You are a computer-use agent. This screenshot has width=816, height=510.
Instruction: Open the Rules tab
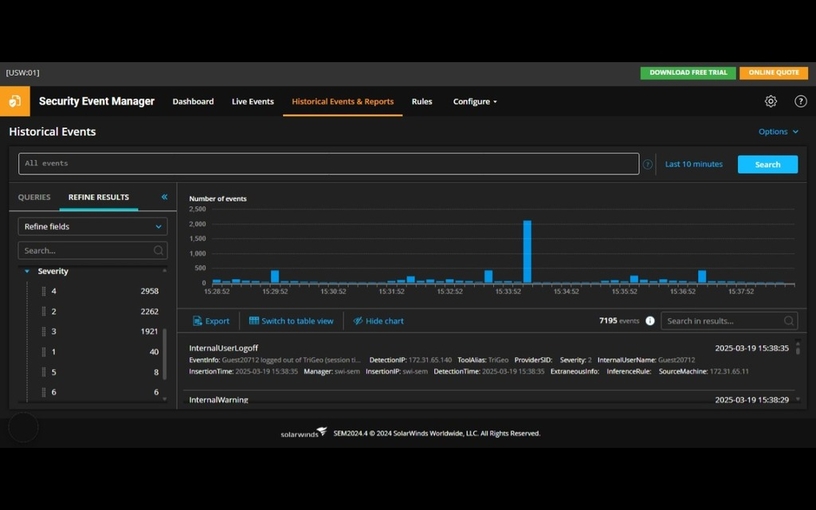(422, 101)
